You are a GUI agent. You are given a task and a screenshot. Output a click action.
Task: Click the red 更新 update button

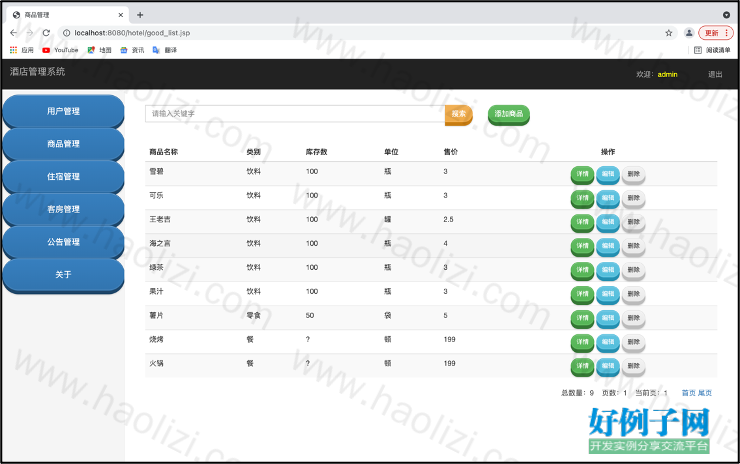coord(715,33)
